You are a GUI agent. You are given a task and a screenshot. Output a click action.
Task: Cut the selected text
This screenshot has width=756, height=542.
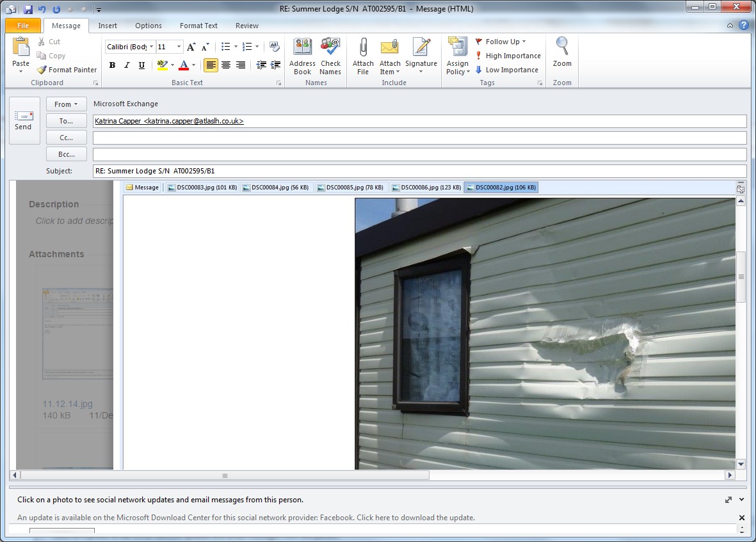pyautogui.click(x=49, y=42)
